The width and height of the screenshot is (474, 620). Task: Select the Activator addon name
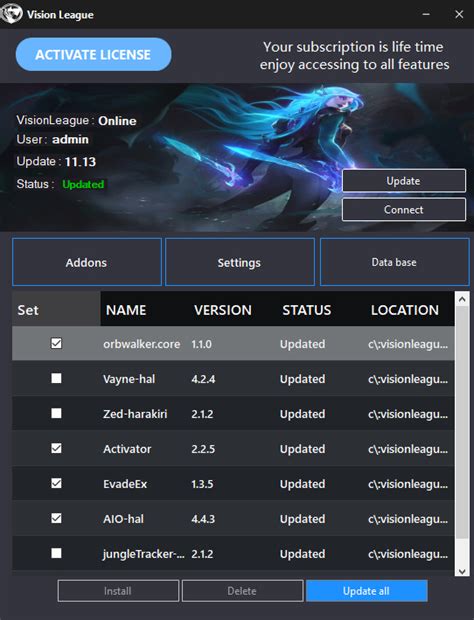(127, 449)
